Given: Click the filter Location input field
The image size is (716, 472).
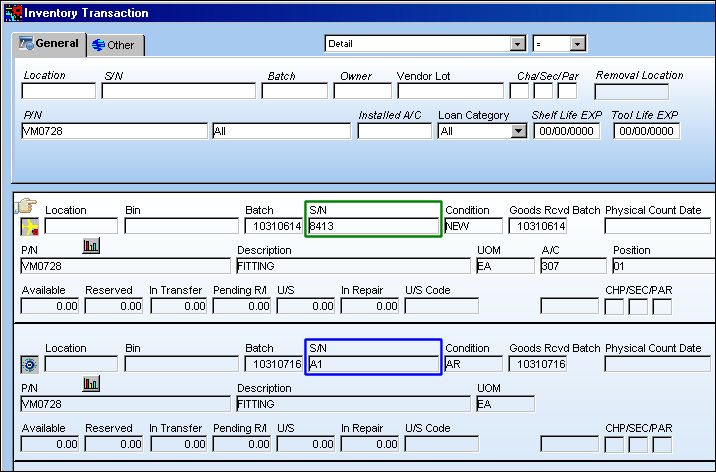Looking at the screenshot, I should coord(58,91).
